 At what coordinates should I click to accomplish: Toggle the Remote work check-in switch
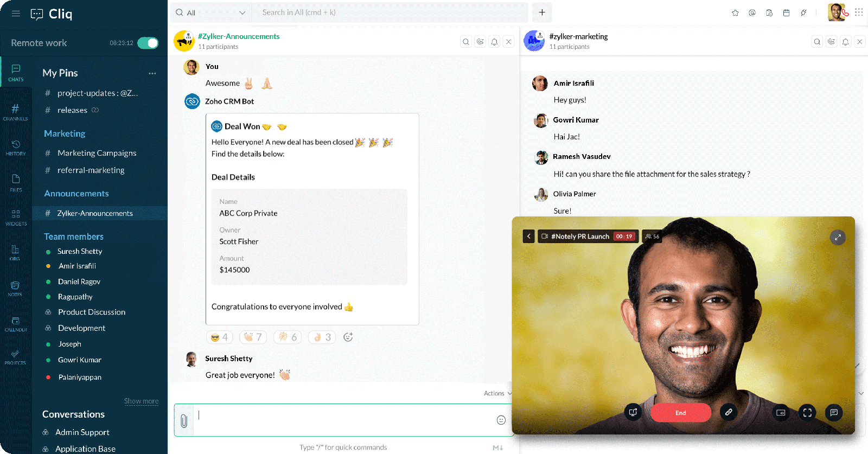tap(148, 43)
